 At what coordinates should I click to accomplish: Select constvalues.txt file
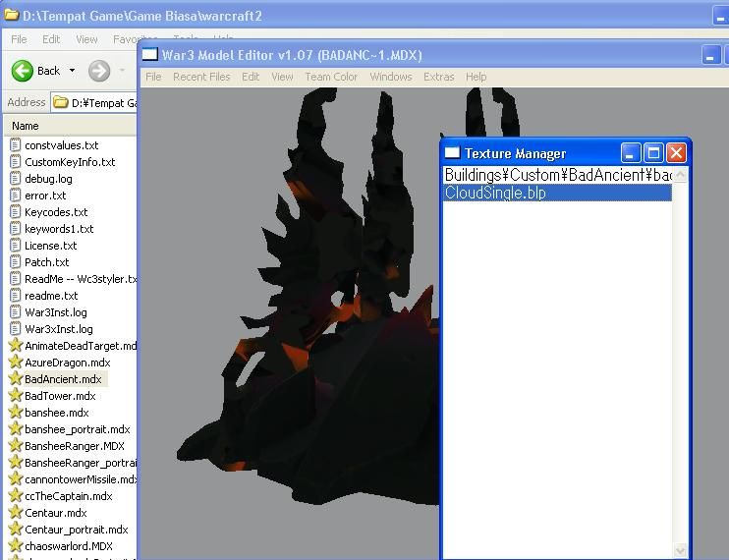[x=61, y=145]
